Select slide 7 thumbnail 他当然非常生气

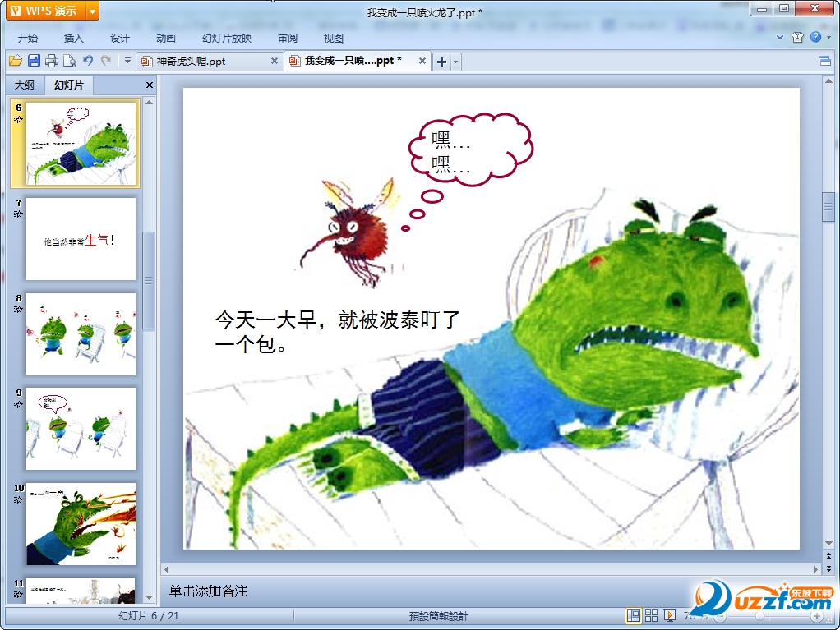(x=81, y=239)
